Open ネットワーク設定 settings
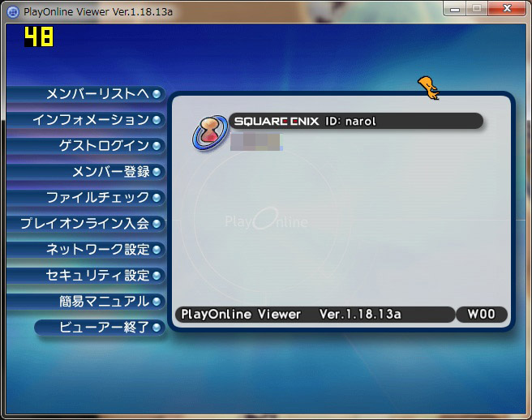This screenshot has width=532, height=420. click(x=85, y=250)
